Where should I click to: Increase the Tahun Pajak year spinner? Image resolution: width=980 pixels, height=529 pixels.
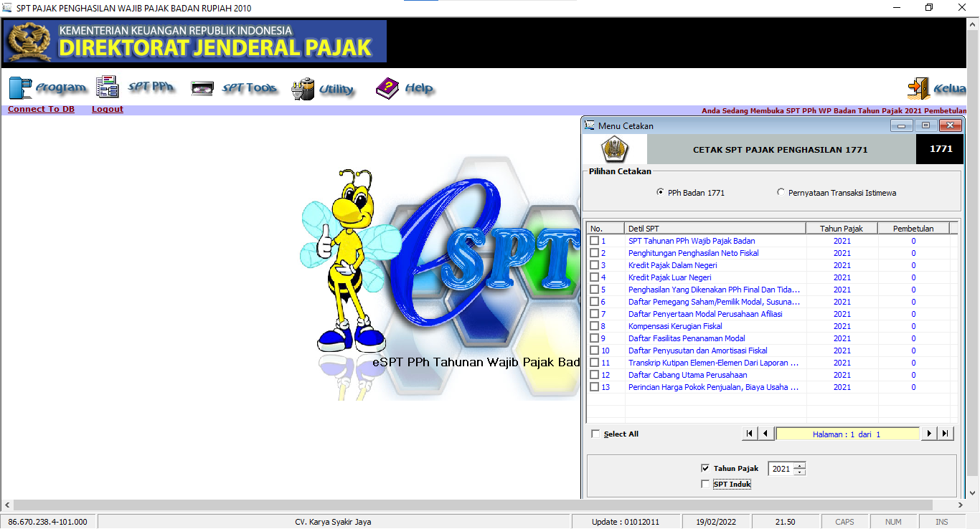point(800,466)
